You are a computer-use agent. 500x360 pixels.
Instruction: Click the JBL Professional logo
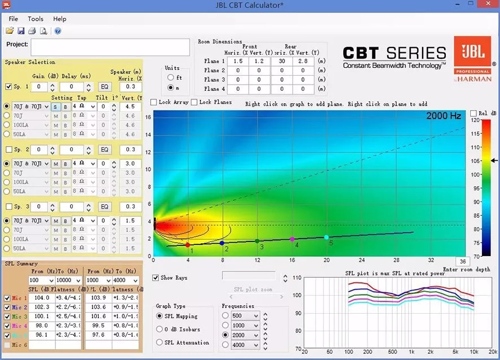[x=472, y=59]
